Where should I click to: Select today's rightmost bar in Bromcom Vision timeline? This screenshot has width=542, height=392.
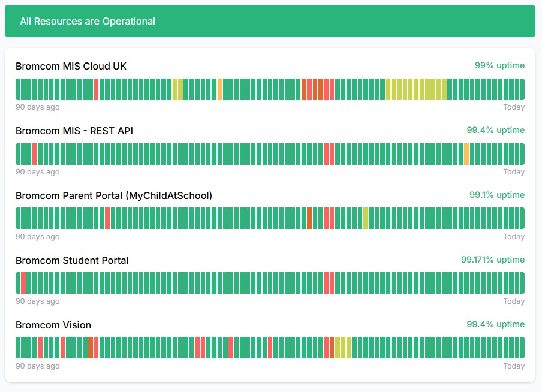pos(522,348)
